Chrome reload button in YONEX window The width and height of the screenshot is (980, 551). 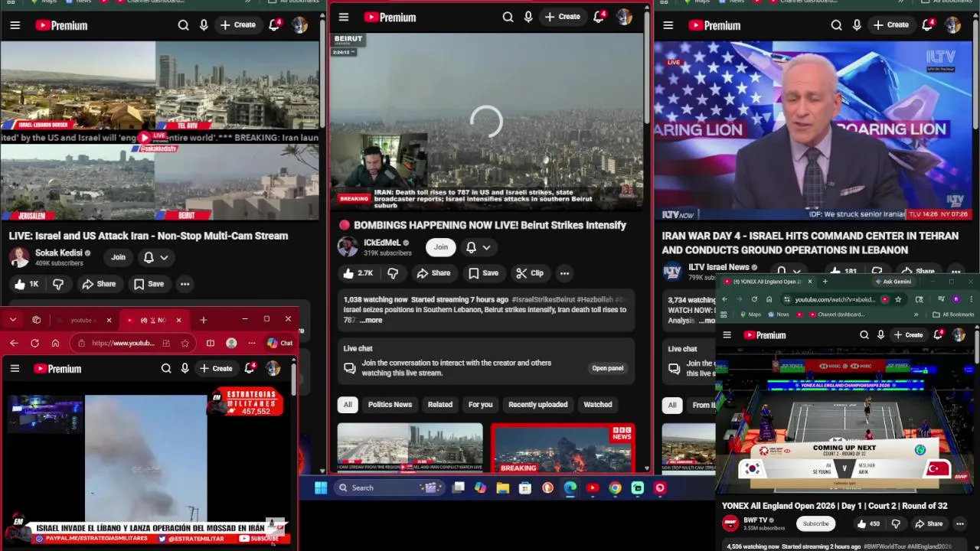754,299
